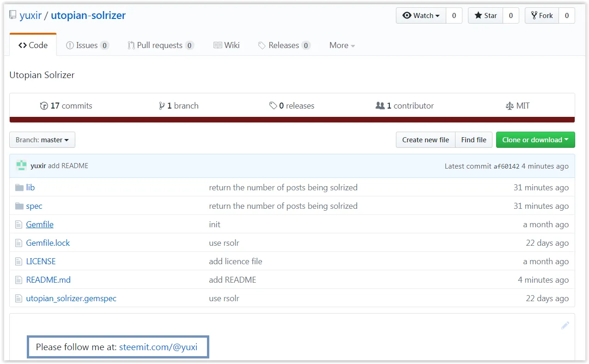Open the 'add README' latest commit message

[68, 166]
